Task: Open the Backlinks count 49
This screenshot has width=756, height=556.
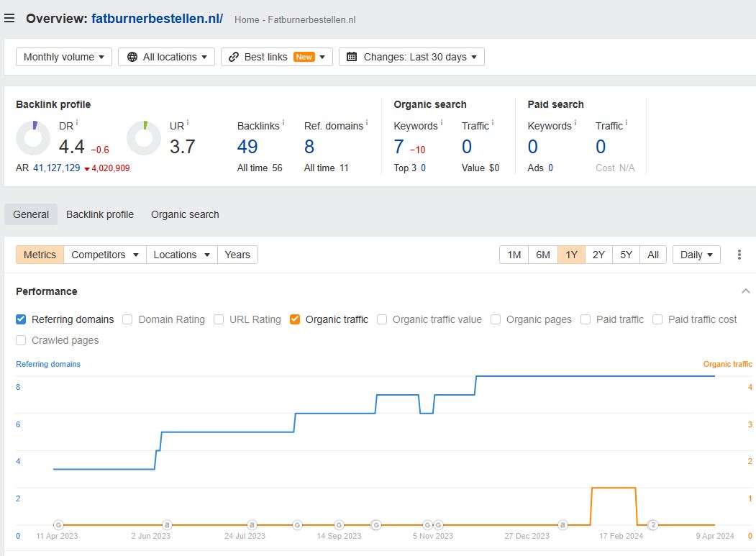Action: point(247,147)
